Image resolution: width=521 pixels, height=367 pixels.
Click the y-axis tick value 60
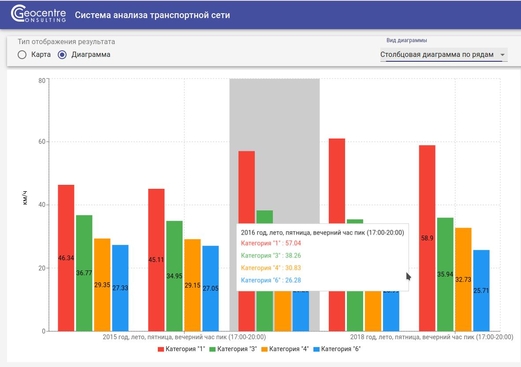coord(42,141)
